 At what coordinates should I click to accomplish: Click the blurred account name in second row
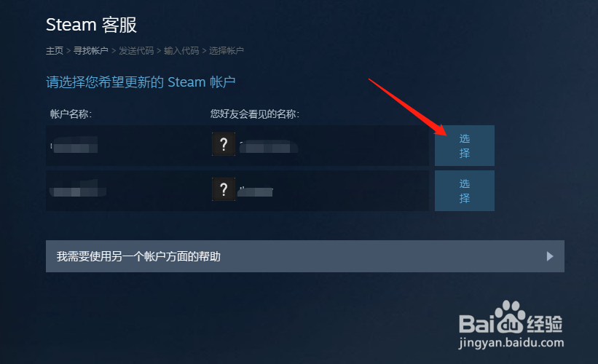pyautogui.click(x=78, y=189)
